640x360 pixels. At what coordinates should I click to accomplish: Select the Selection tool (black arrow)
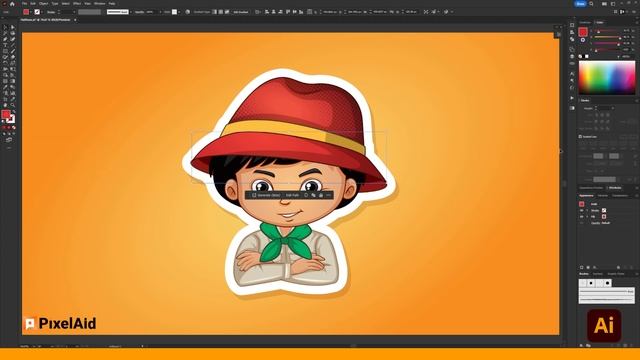click(5, 27)
